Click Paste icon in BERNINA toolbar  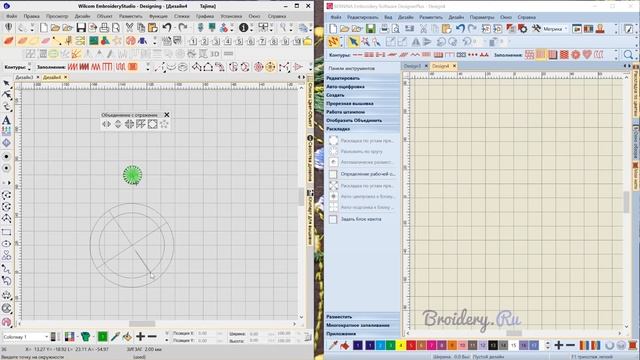click(447, 29)
